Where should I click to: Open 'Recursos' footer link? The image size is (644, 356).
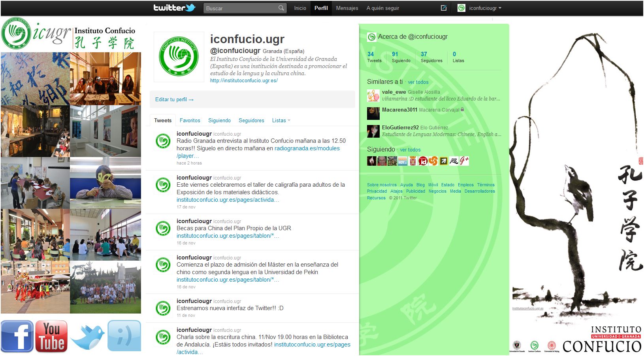click(x=376, y=198)
